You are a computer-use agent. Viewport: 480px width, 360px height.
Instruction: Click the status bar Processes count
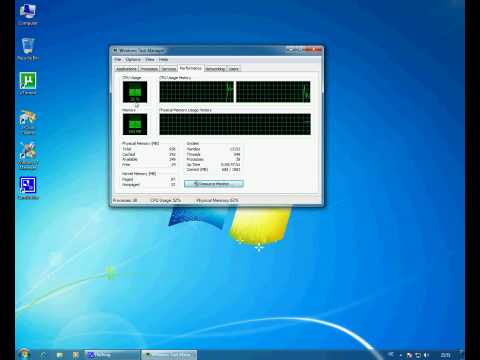125,200
